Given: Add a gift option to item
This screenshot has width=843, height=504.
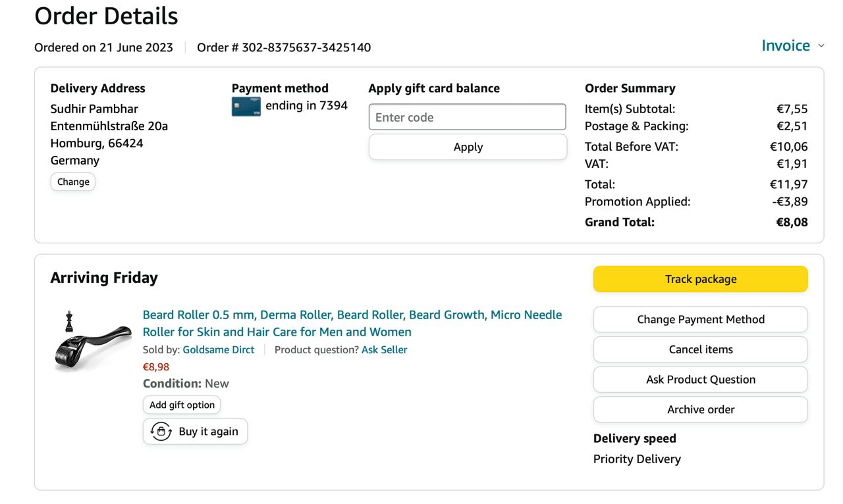Looking at the screenshot, I should point(182,405).
